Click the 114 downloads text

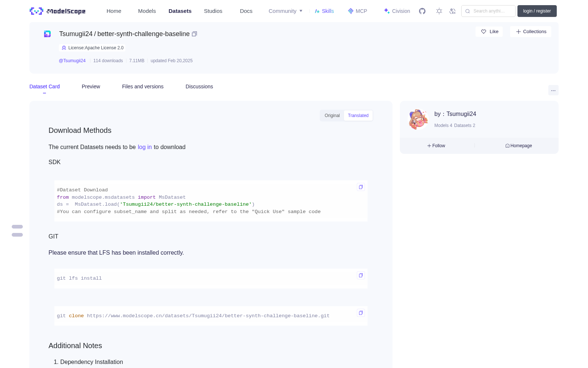click(x=108, y=61)
